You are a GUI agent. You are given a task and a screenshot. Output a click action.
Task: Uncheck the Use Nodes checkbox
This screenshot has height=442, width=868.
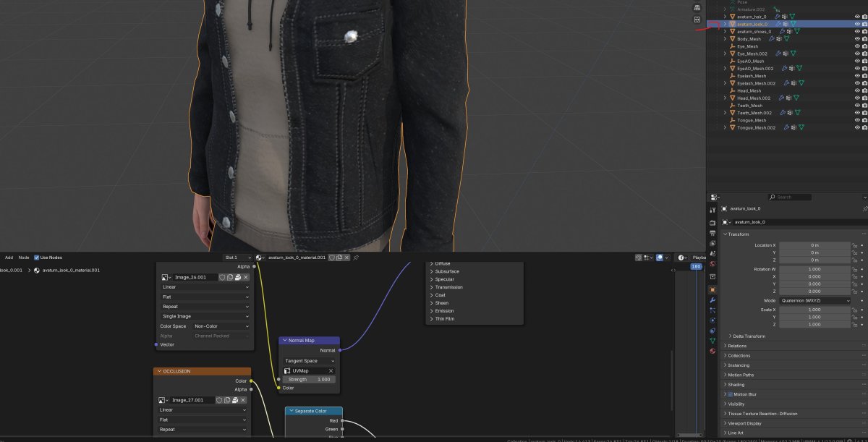37,258
